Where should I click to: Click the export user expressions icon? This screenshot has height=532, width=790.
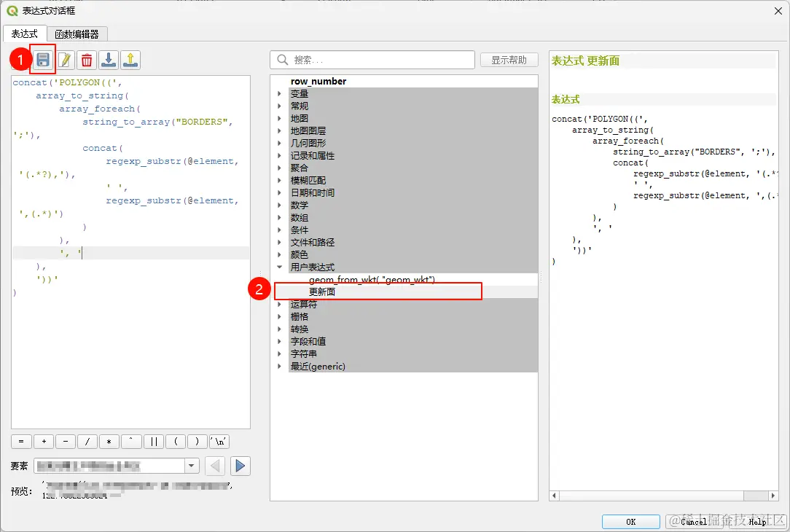[x=130, y=60]
